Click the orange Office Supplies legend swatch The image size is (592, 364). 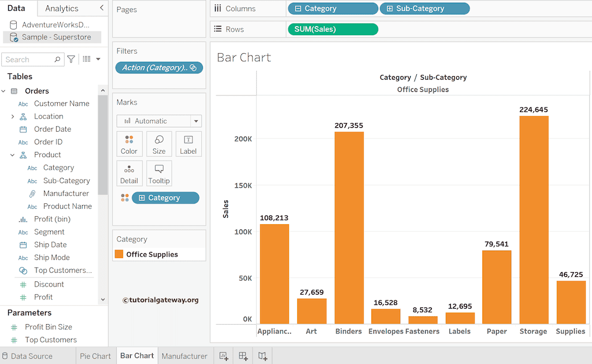coord(119,254)
